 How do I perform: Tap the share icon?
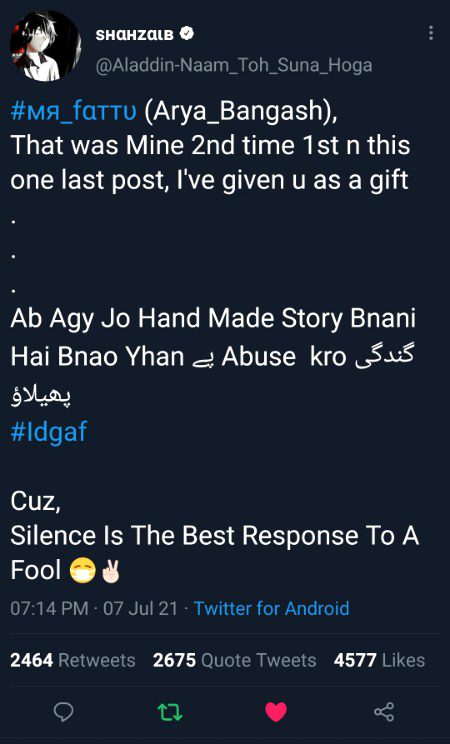click(x=384, y=712)
